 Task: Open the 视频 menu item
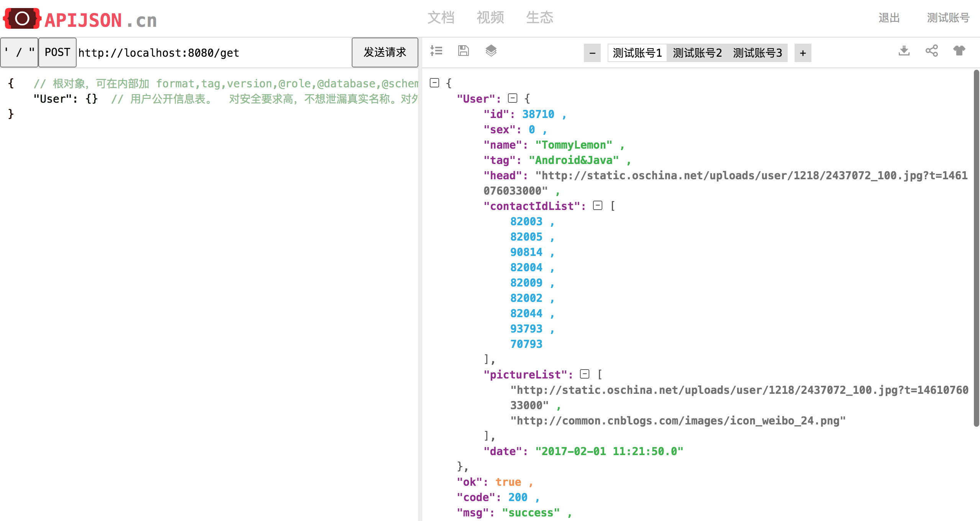[490, 18]
